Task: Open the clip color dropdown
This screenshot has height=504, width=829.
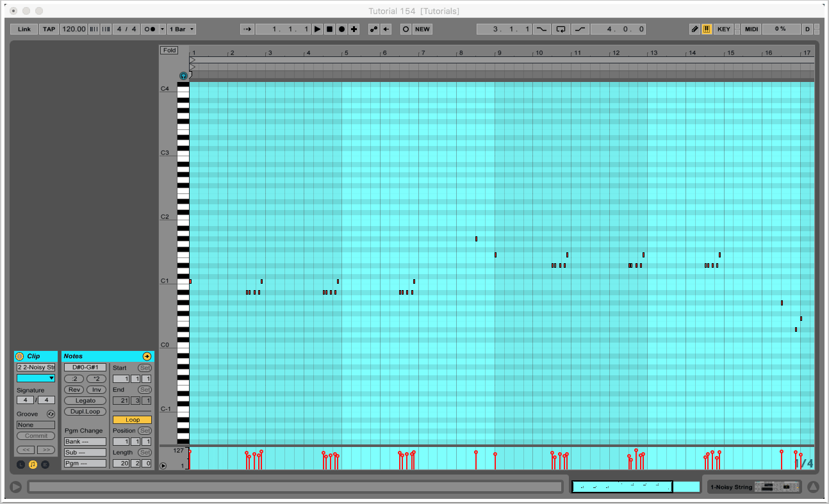Action: coord(36,378)
